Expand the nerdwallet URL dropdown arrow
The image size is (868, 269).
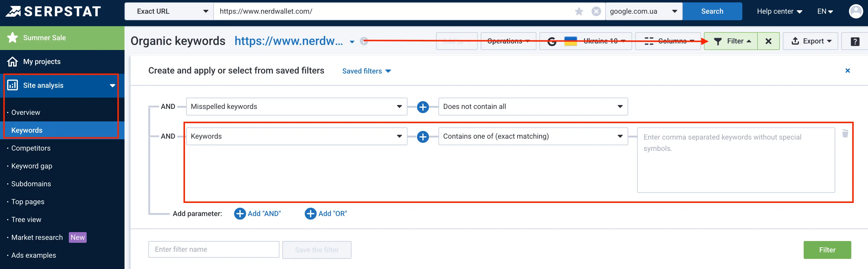(x=352, y=42)
